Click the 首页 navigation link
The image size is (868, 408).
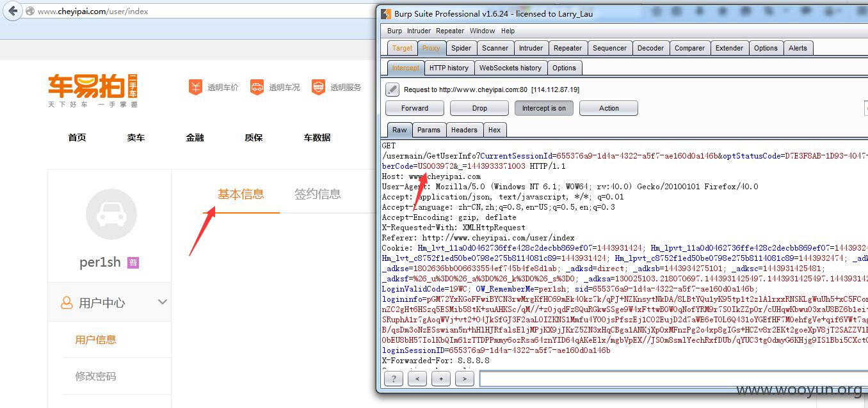click(x=77, y=137)
